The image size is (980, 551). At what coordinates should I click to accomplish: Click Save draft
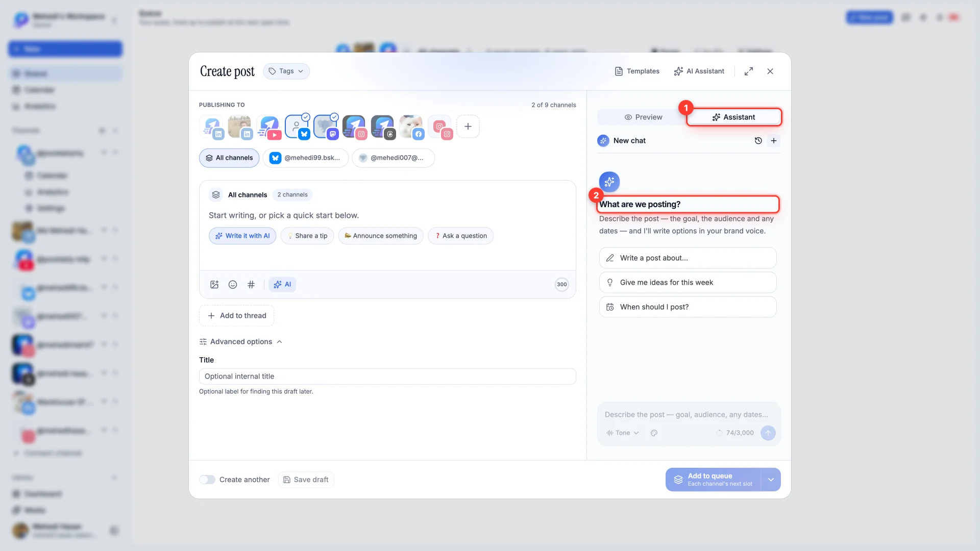pyautogui.click(x=306, y=480)
